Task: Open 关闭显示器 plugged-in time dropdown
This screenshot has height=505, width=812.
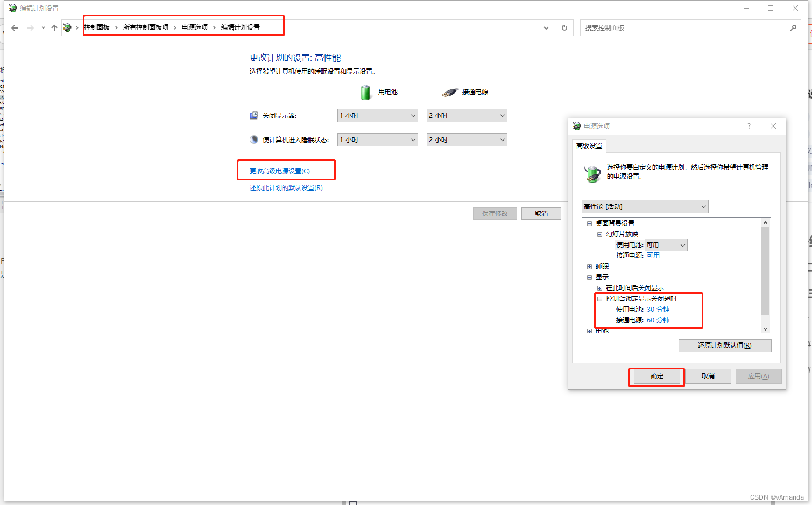Action: click(467, 116)
